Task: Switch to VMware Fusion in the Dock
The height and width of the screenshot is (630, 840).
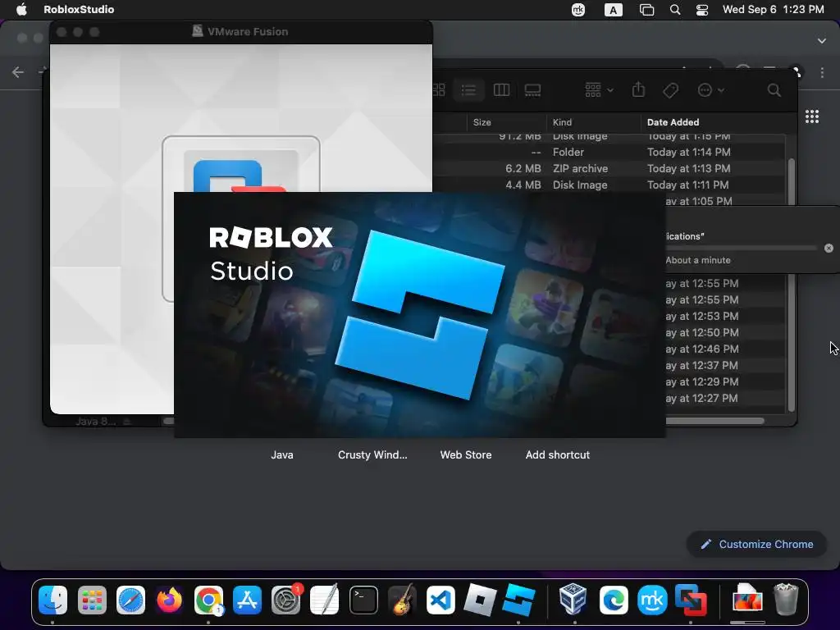Action: coord(691,600)
